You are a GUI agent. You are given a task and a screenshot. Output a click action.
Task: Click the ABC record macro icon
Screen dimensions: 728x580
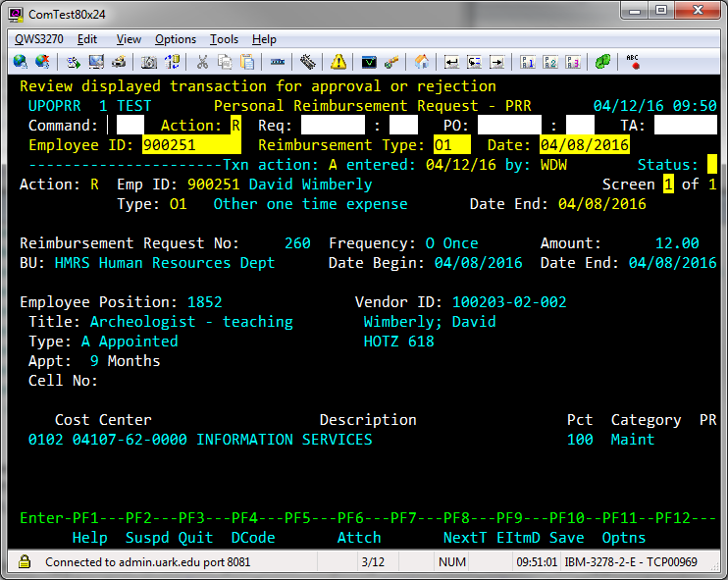(x=633, y=62)
